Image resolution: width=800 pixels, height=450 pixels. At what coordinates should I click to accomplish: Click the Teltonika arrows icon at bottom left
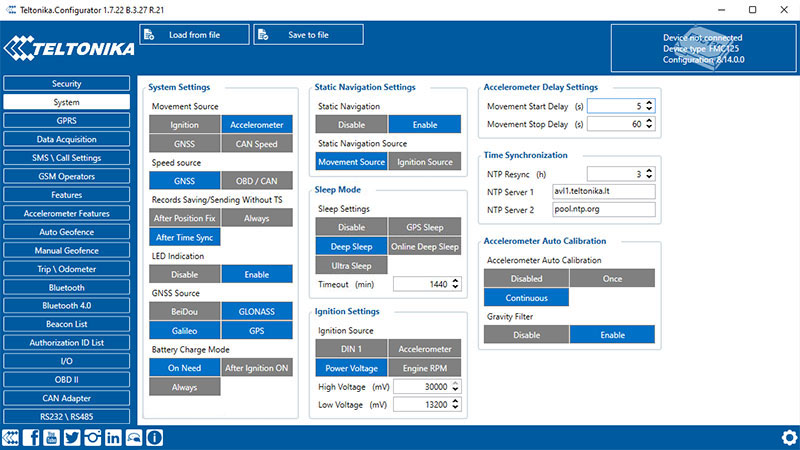[11, 437]
